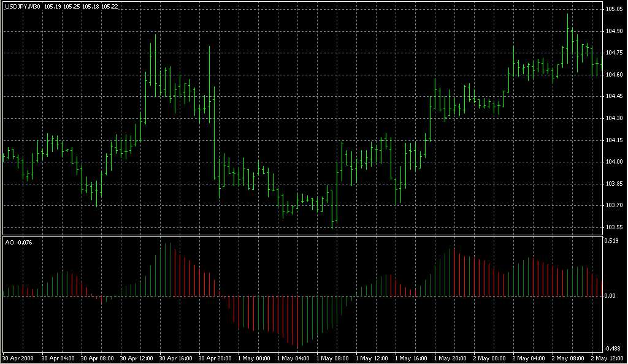628x364 pixels.
Task: Click the USDJPY,M30 chart title label
Action: point(23,7)
